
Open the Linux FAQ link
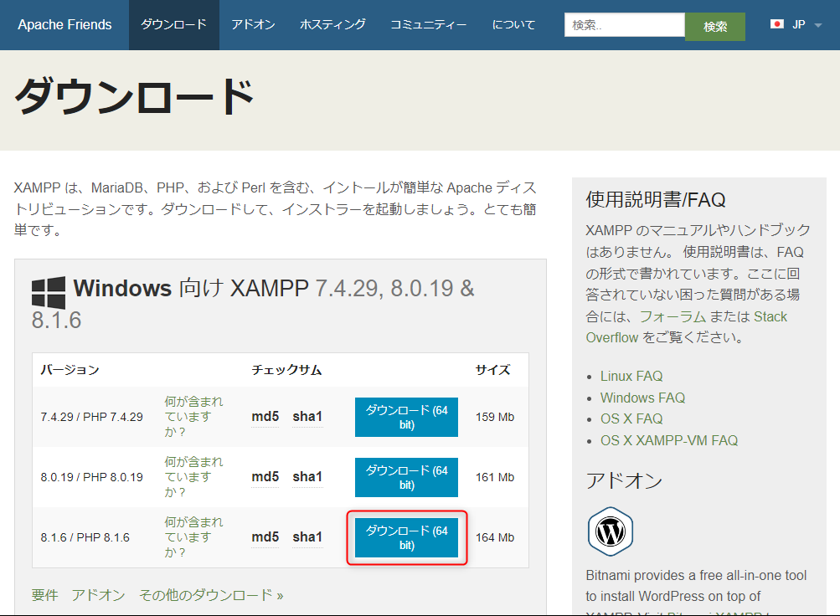[x=631, y=377]
